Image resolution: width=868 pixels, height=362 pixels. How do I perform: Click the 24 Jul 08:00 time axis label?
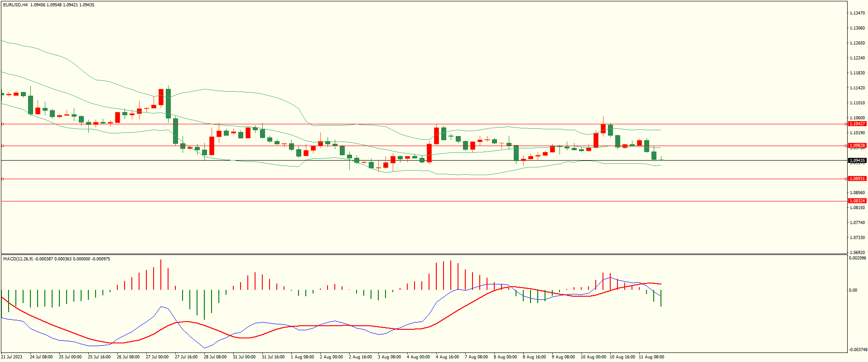[41, 357]
